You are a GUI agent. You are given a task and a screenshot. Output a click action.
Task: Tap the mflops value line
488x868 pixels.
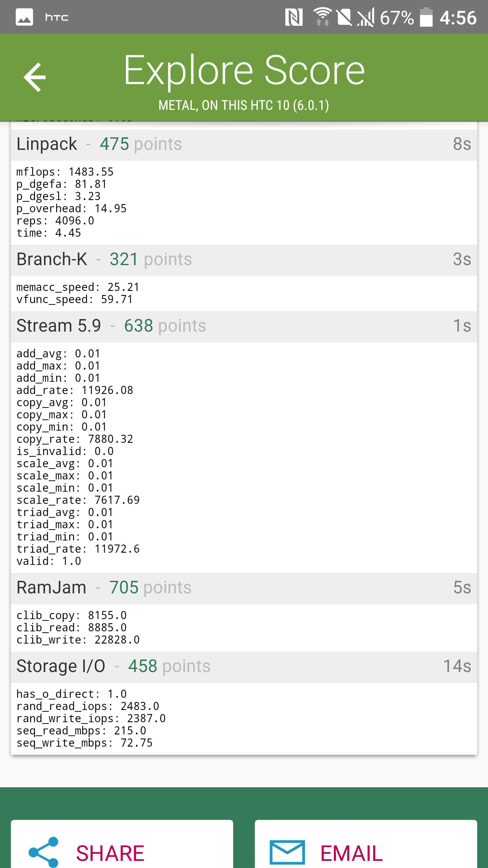coord(65,172)
